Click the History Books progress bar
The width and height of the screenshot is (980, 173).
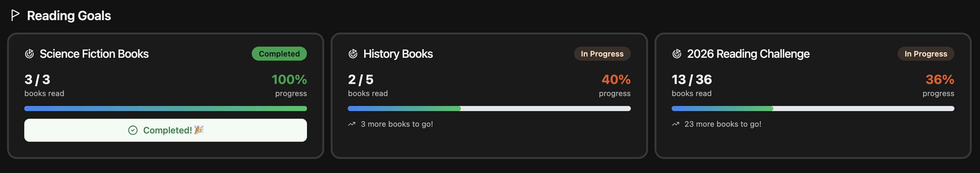[x=489, y=109]
